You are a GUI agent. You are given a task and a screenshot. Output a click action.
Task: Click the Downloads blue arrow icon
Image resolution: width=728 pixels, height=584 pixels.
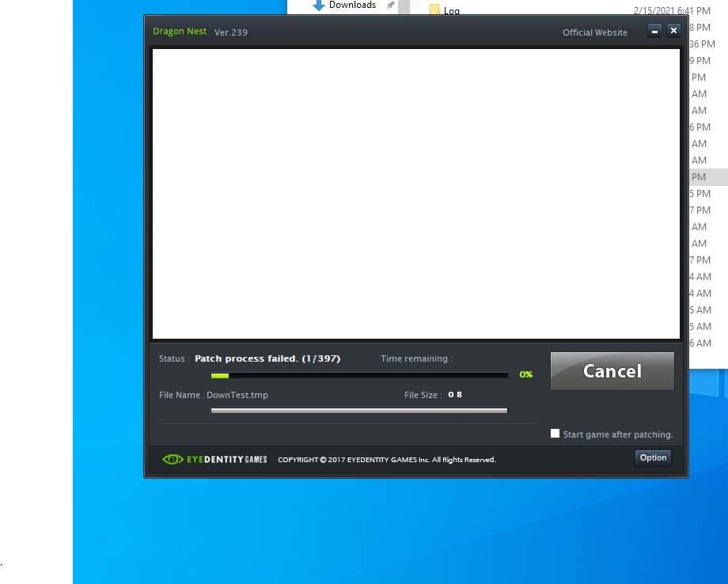(x=318, y=5)
